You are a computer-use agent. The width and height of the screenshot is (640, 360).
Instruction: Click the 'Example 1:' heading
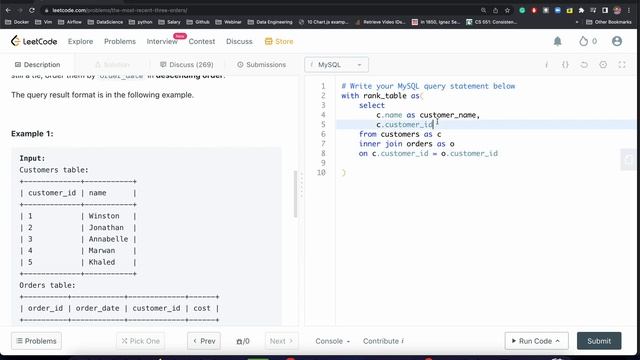tap(32, 134)
